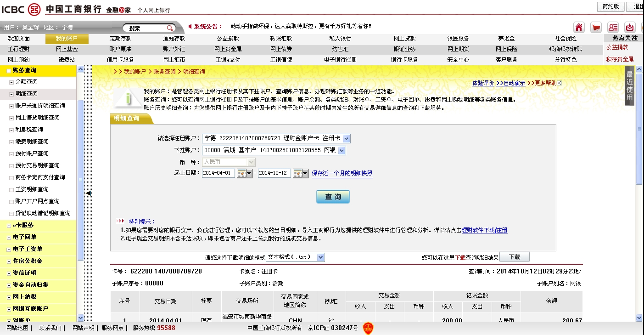Click the search magnifier icon

(169, 28)
